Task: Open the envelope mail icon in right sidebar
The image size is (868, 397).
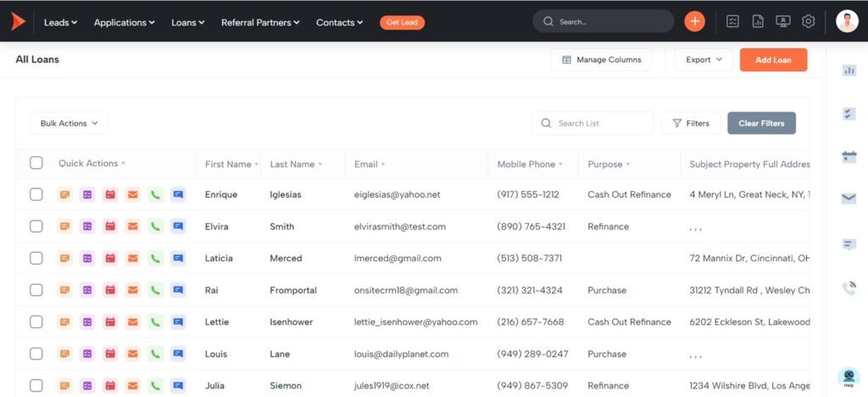Action: 849,198
